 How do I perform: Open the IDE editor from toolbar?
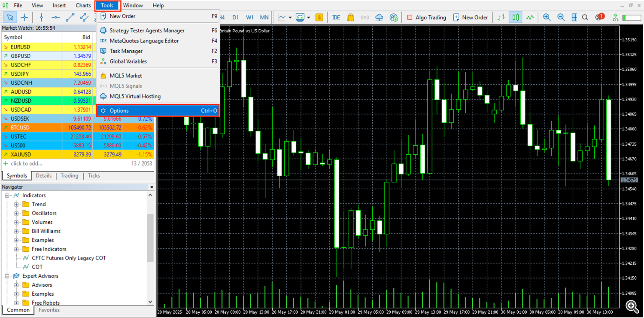click(336, 18)
